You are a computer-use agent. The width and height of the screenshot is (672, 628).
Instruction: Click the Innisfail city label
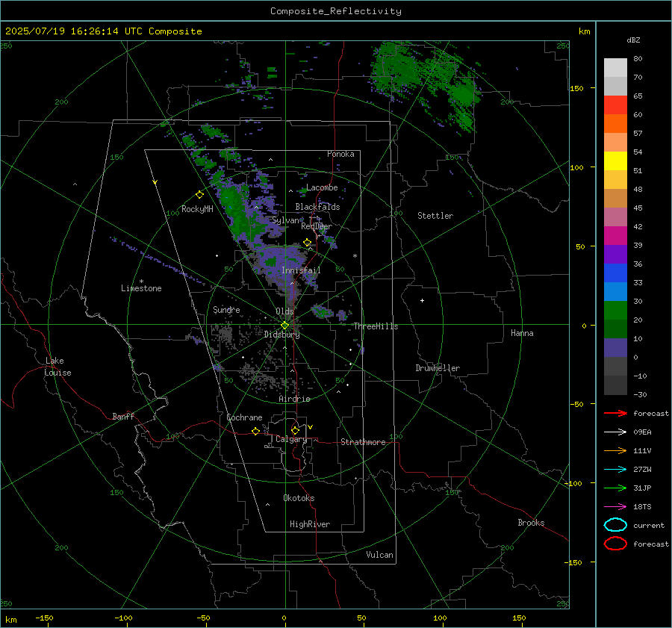(301, 270)
